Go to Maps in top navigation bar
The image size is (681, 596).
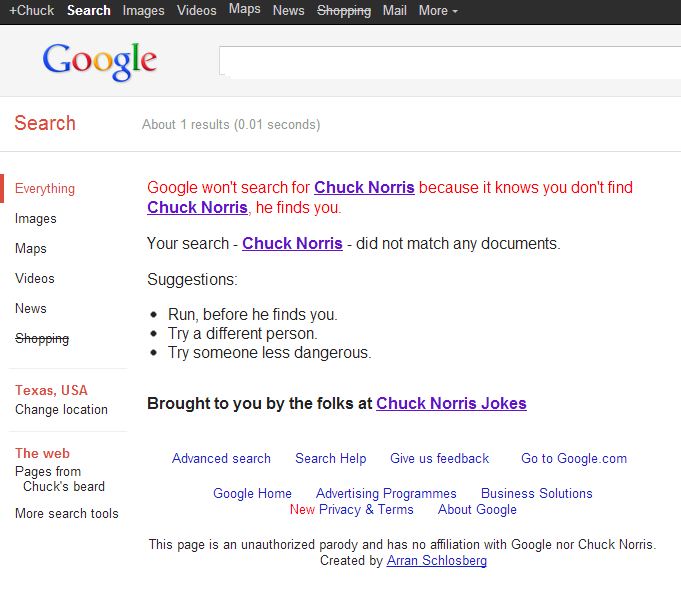point(244,9)
